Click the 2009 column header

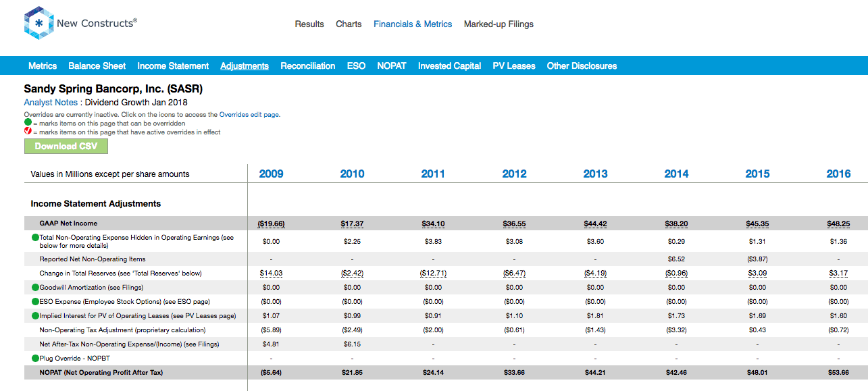(271, 174)
